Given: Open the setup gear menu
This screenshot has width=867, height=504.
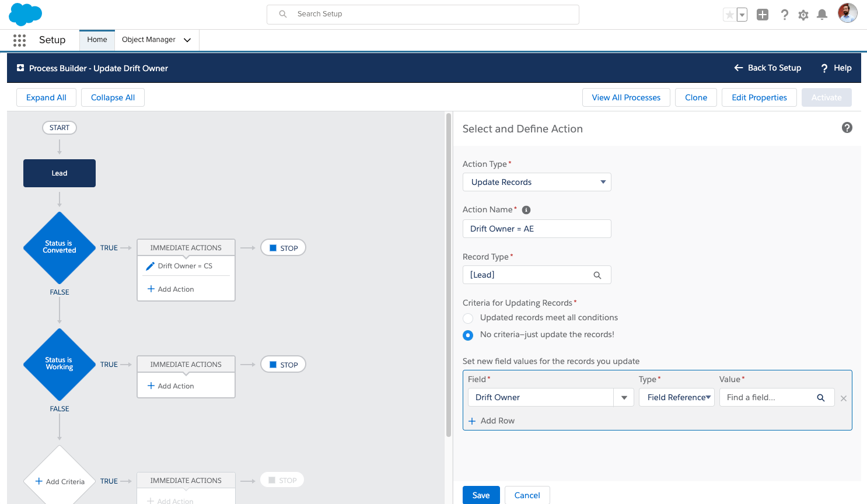Looking at the screenshot, I should point(803,15).
